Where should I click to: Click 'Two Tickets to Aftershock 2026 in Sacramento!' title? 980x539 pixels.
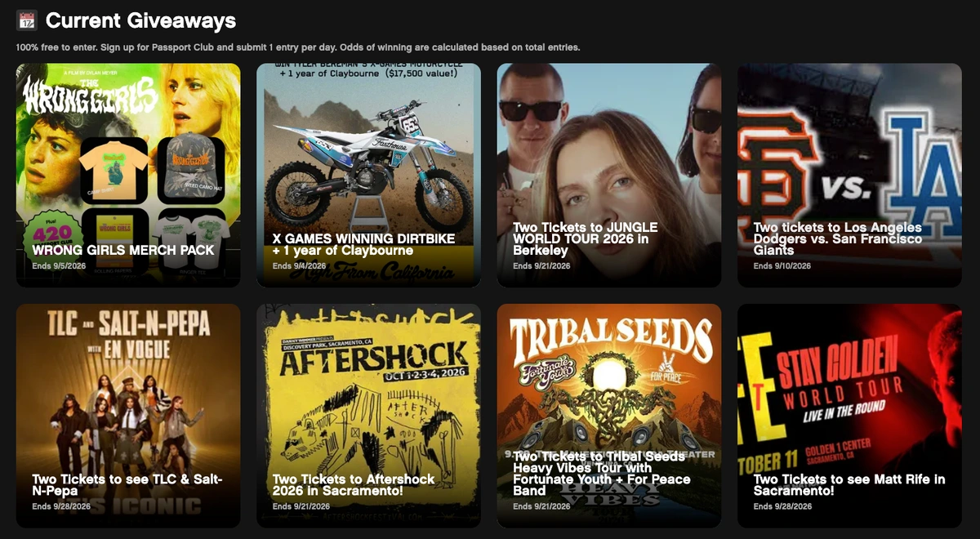tap(354, 485)
